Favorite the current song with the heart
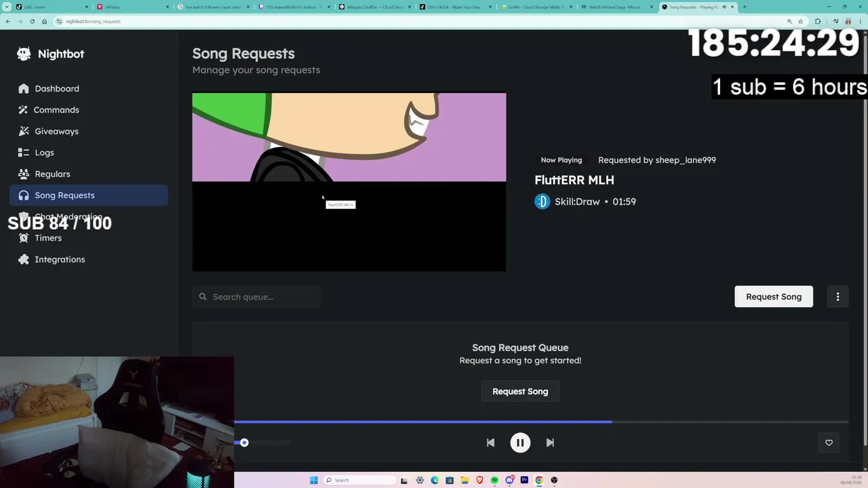This screenshot has height=488, width=868. pyautogui.click(x=829, y=443)
